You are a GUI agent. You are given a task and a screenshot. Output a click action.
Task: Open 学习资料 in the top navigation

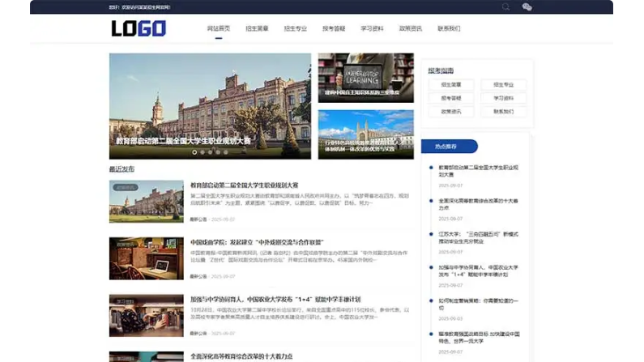pos(372,28)
